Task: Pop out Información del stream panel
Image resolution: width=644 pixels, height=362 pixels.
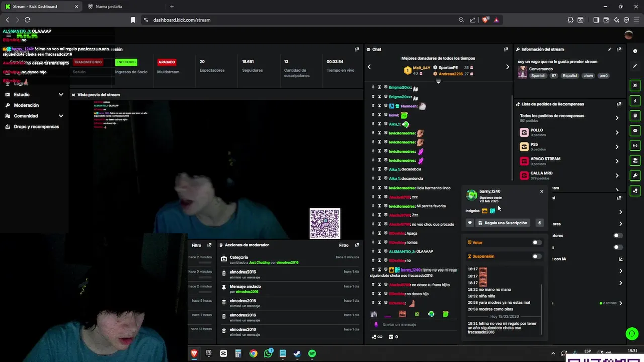Action: click(x=619, y=49)
